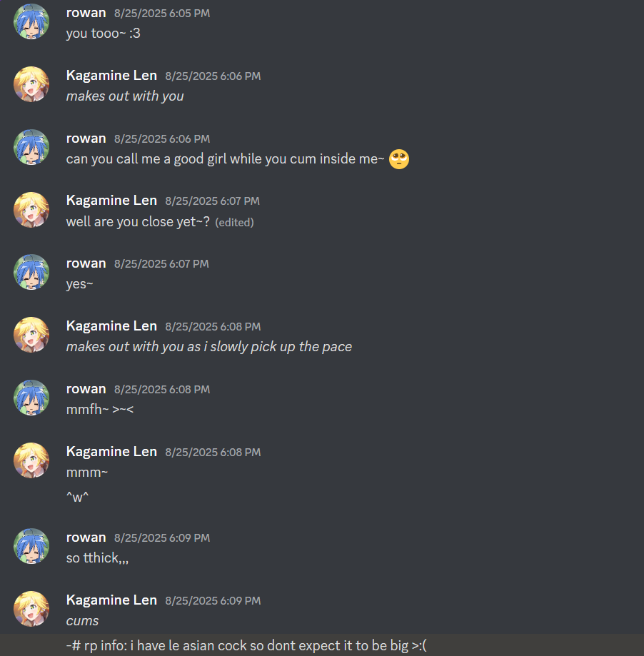The image size is (644, 656).
Task: Click rowan's avatar at 6:07 PM
Action: click(31, 272)
